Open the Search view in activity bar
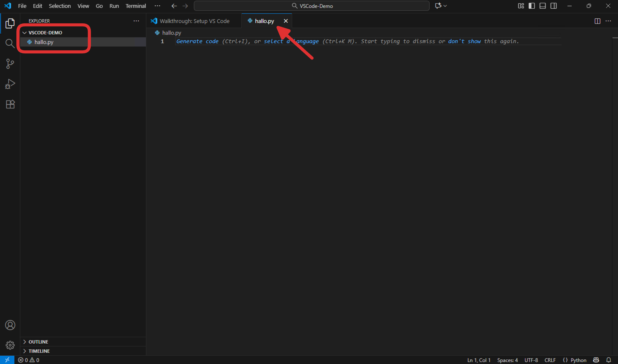The height and width of the screenshot is (364, 618). coord(10,44)
